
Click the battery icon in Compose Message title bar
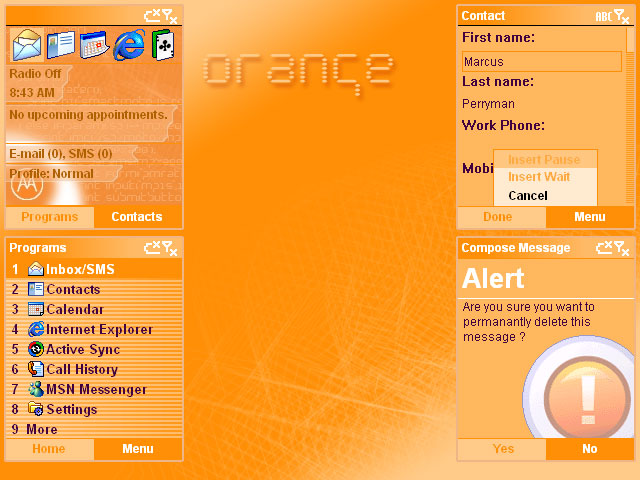[604, 247]
